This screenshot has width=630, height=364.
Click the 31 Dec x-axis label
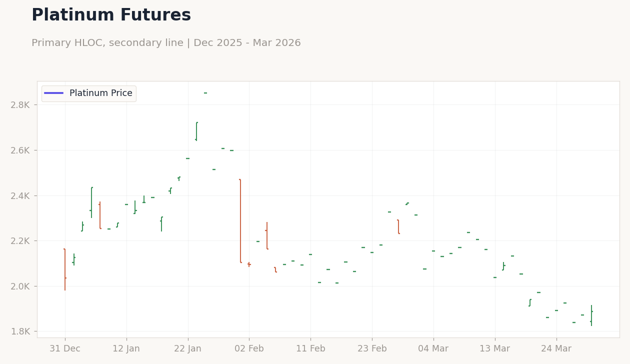tap(65, 349)
